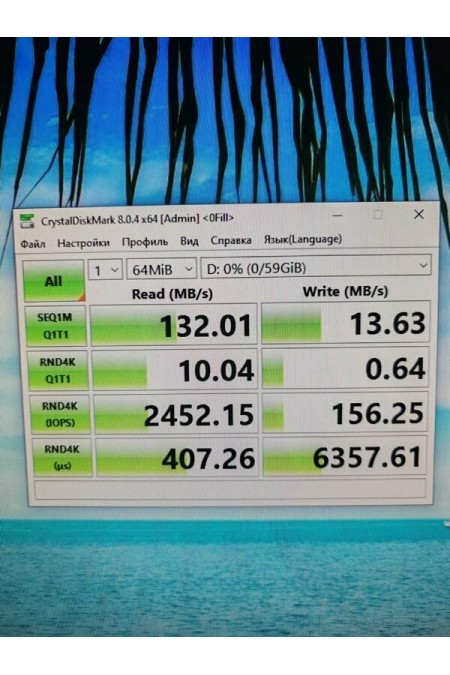The height and width of the screenshot is (675, 450).
Task: Start the RND4K Q1T1 test
Action: pos(58,371)
